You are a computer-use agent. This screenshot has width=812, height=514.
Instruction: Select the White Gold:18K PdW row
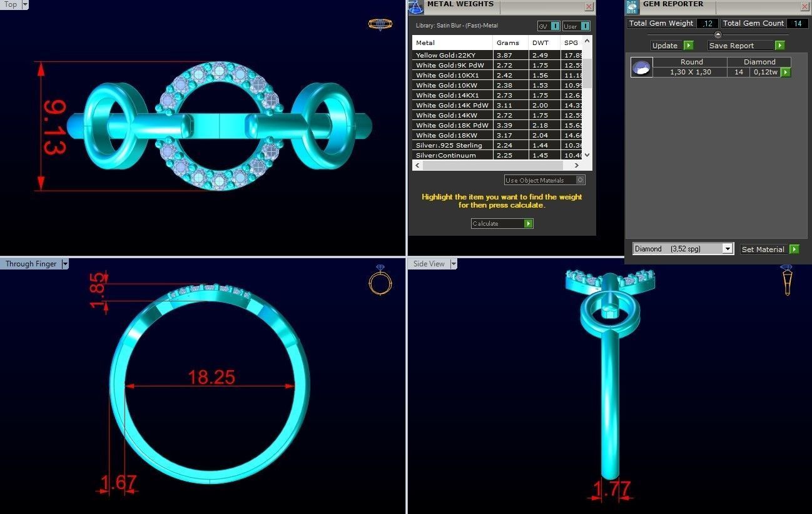coord(497,125)
